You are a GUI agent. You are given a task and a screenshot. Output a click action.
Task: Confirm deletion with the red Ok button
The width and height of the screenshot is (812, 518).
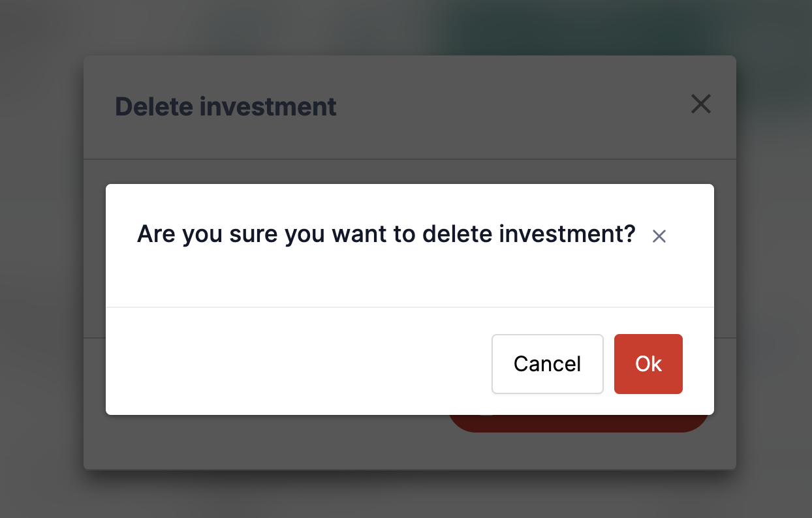[648, 364]
